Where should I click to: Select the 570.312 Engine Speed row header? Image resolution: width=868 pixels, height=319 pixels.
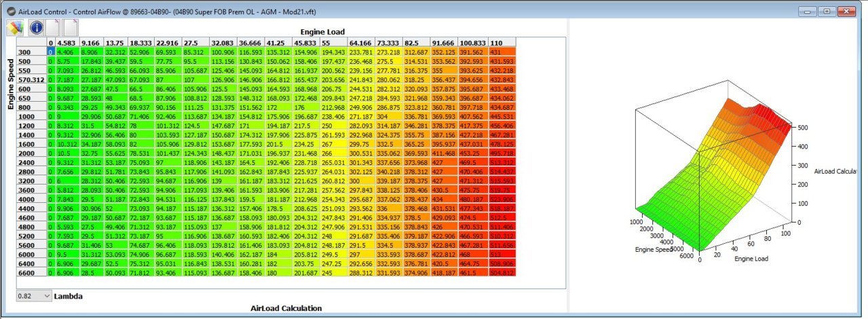coord(31,79)
